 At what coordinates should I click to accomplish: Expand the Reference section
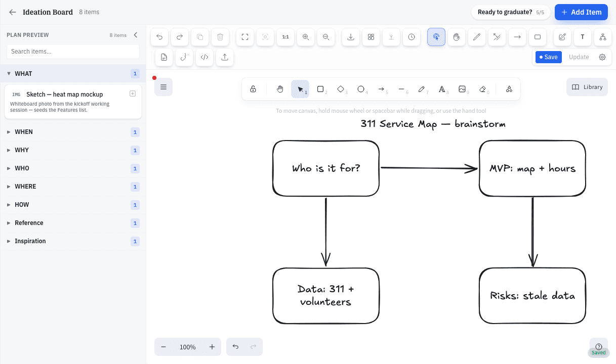pyautogui.click(x=73, y=223)
